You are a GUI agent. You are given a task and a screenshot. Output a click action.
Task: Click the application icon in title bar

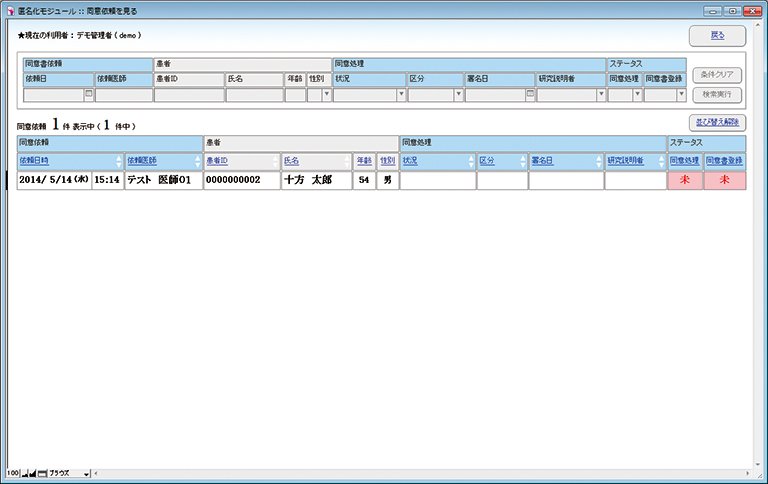11,11
